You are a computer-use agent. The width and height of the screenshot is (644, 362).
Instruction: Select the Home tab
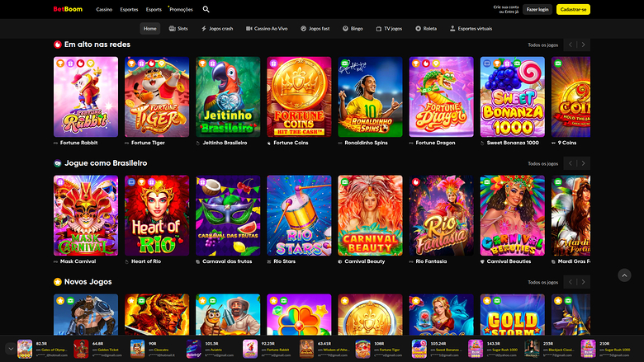(x=150, y=29)
